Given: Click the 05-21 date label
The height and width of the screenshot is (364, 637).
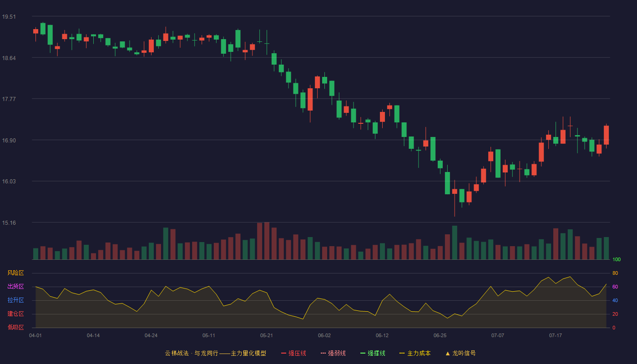Looking at the screenshot, I should [x=267, y=335].
